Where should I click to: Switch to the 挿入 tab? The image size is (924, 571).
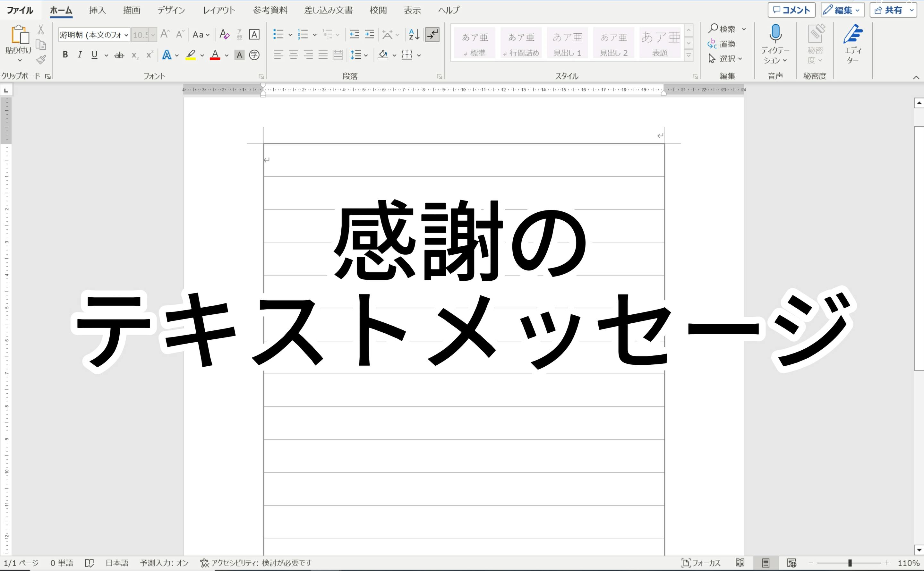tap(97, 10)
